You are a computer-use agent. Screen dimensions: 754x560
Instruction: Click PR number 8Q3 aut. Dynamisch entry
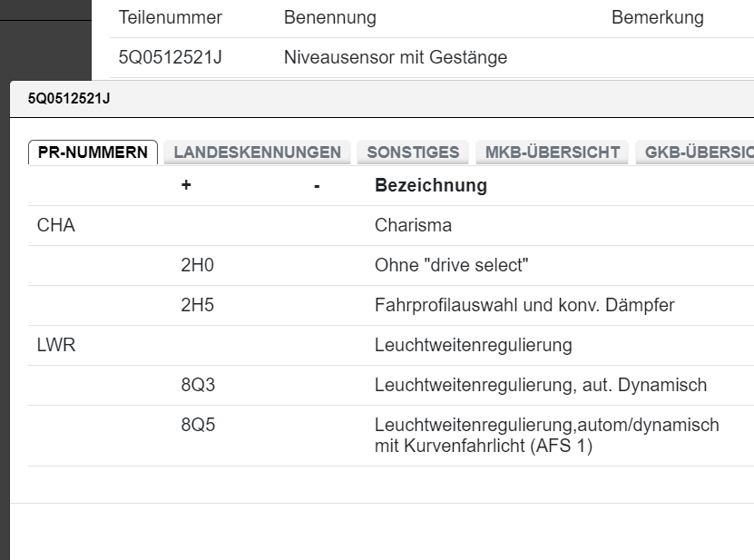pos(272,385)
